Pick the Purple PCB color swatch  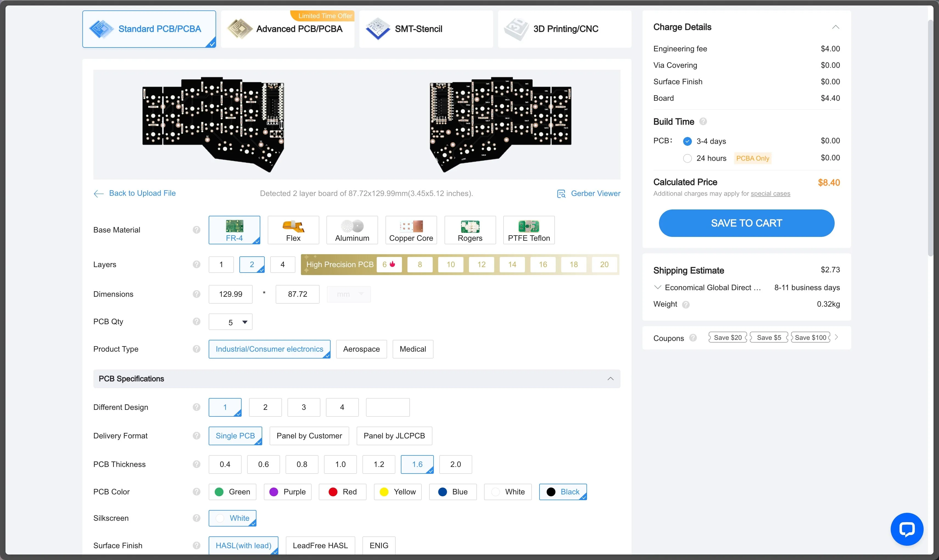click(274, 492)
